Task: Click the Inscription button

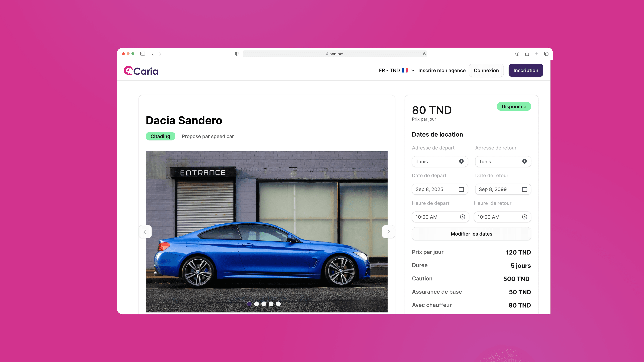Action: [526, 70]
